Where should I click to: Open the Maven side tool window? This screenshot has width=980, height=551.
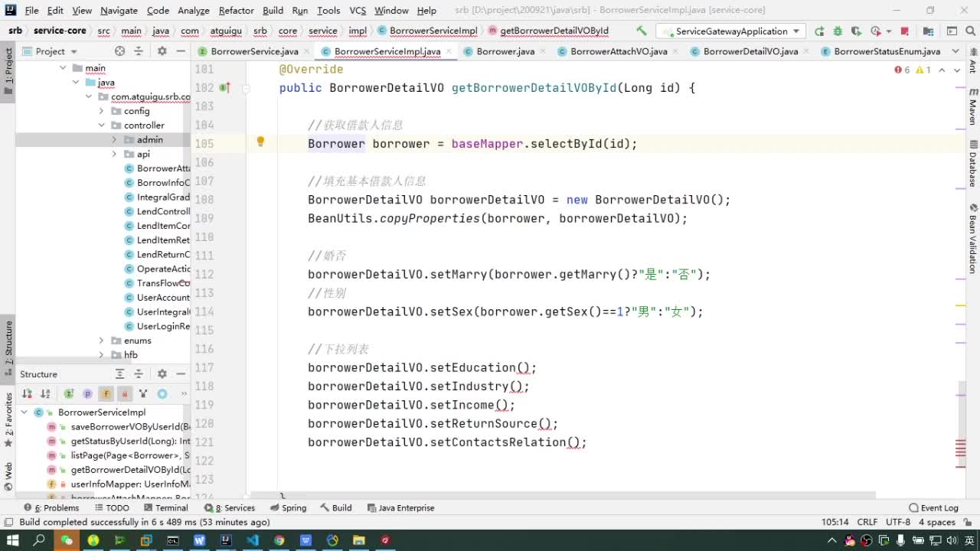click(973, 106)
